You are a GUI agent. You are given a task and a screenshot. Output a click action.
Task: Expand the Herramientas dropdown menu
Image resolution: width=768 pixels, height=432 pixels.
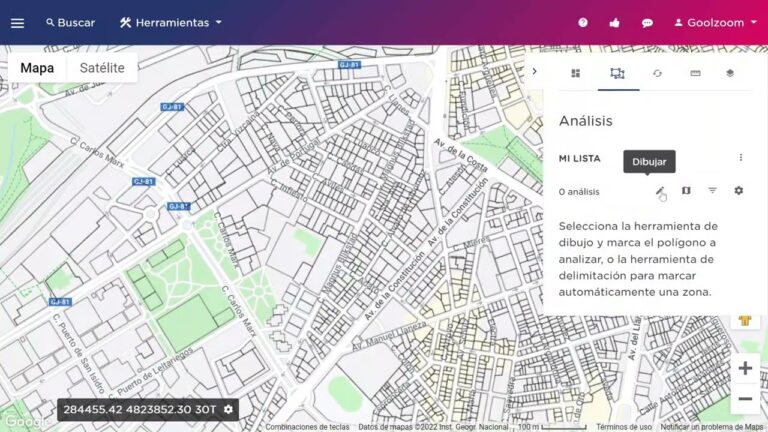[x=170, y=23]
